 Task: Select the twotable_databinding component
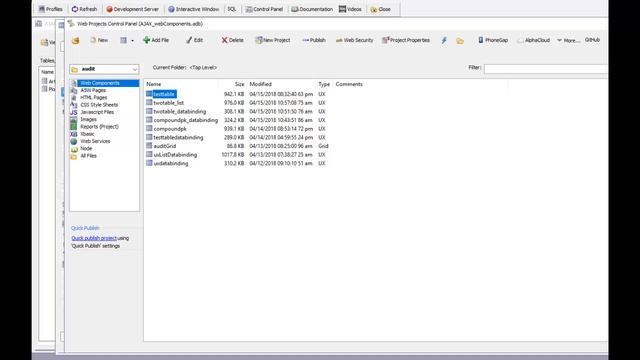[180, 111]
